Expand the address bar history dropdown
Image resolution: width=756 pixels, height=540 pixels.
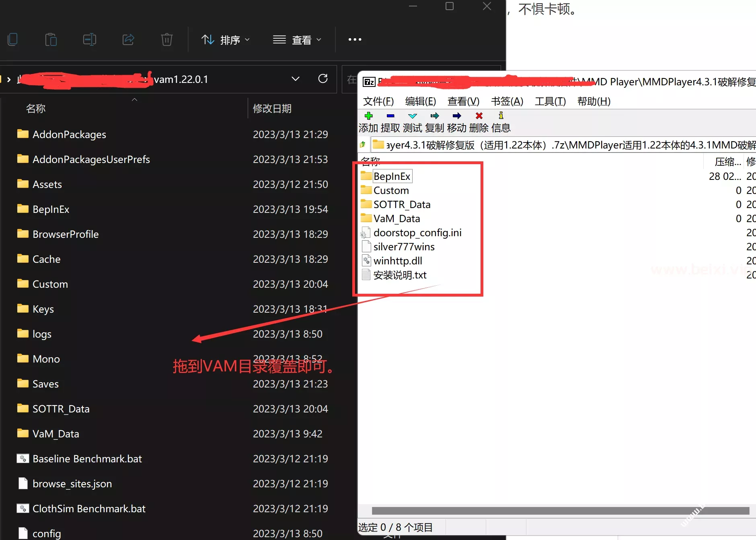[296, 79]
